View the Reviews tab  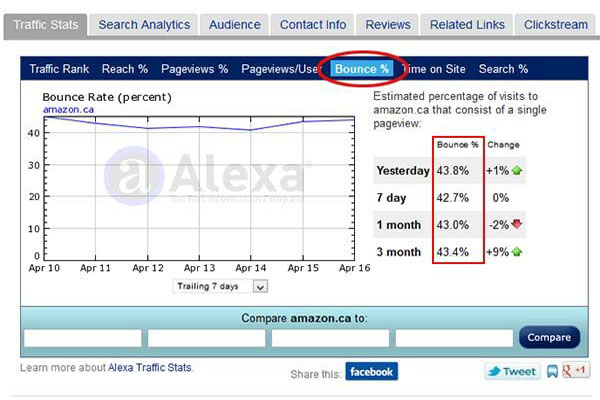coord(388,25)
